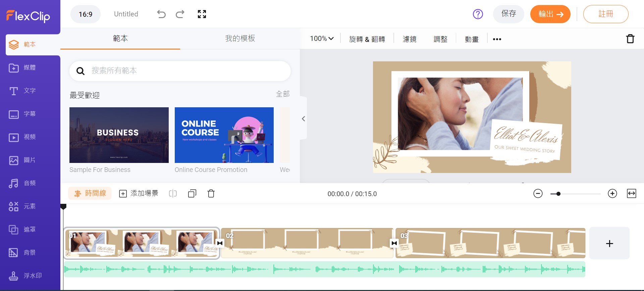644x291 pixels.
Task: Click the playhead marker on timeline
Action: tap(63, 207)
